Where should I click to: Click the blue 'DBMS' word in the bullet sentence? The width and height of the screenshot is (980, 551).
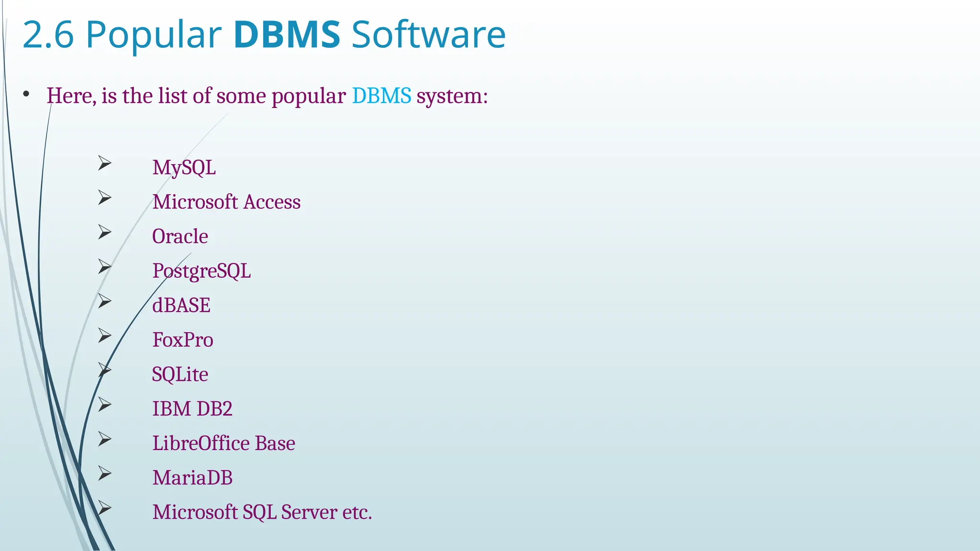tap(381, 96)
